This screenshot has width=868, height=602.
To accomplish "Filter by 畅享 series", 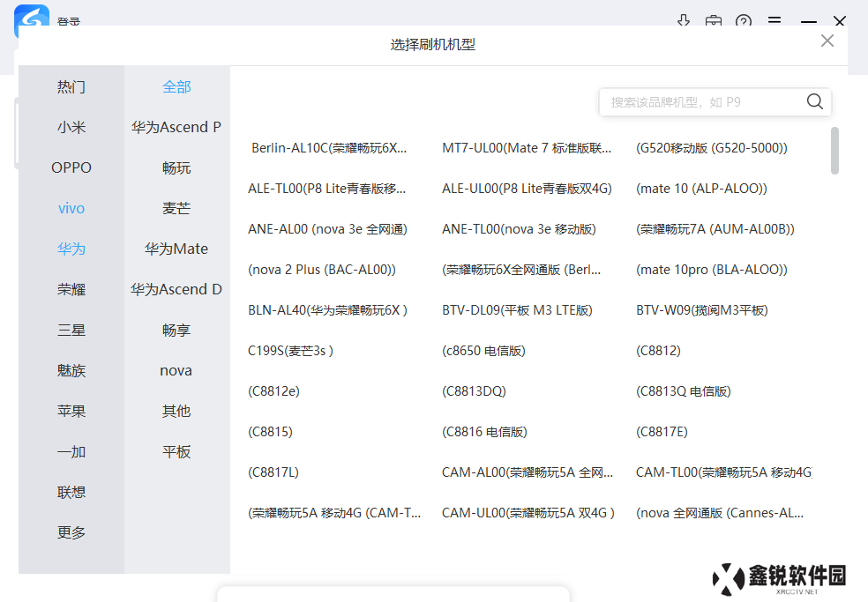I will point(176,331).
